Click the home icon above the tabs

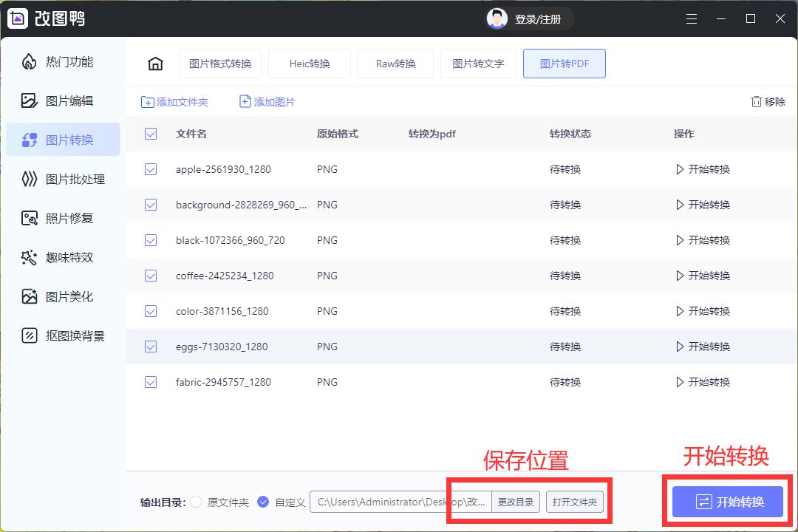155,63
